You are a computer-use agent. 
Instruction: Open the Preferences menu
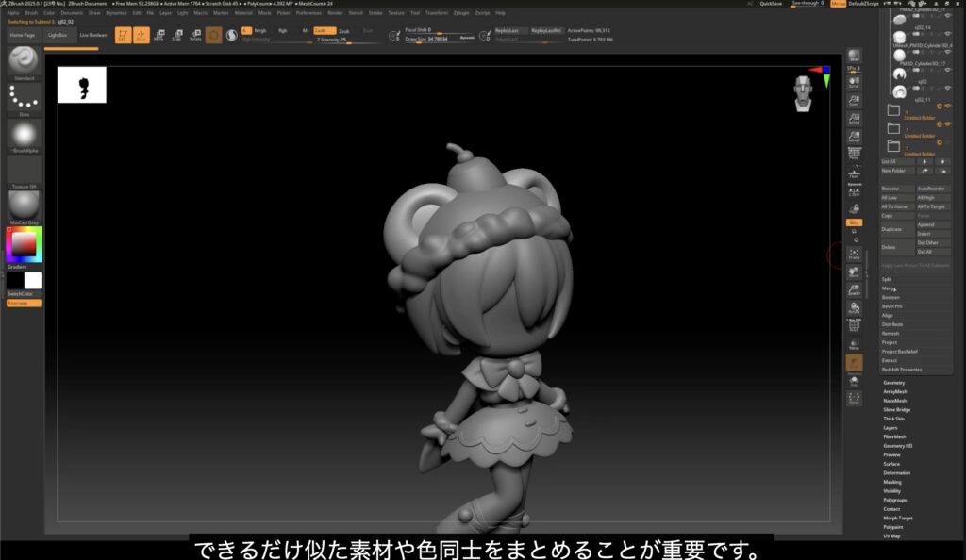[x=308, y=13]
